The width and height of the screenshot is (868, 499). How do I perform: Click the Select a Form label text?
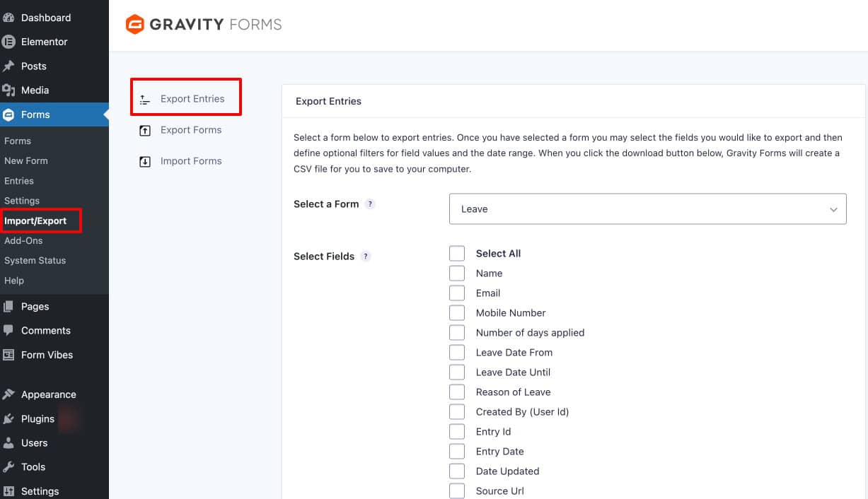326,204
